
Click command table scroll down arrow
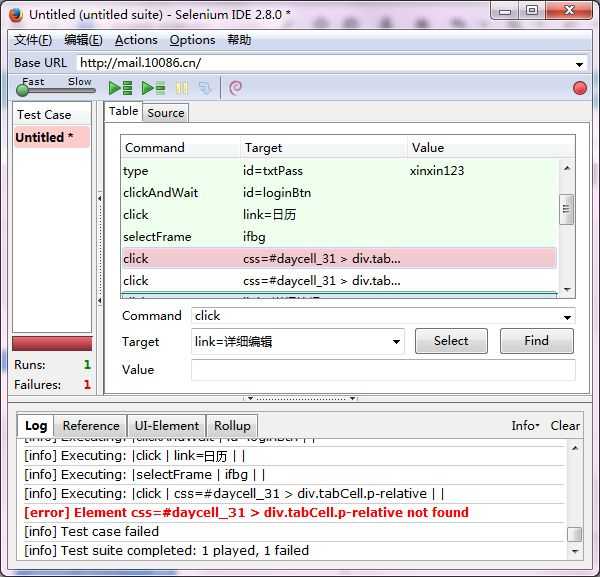[567, 289]
